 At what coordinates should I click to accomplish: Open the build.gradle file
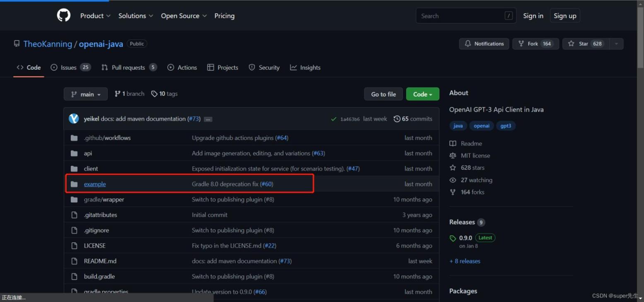click(x=99, y=276)
